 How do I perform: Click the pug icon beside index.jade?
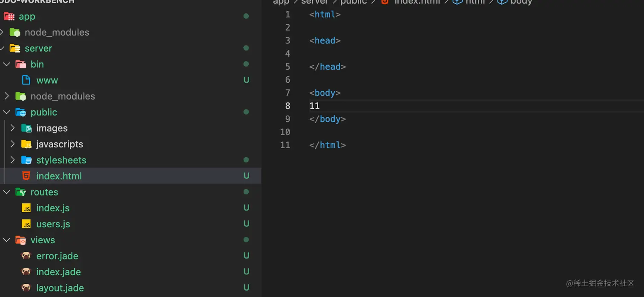pos(26,272)
